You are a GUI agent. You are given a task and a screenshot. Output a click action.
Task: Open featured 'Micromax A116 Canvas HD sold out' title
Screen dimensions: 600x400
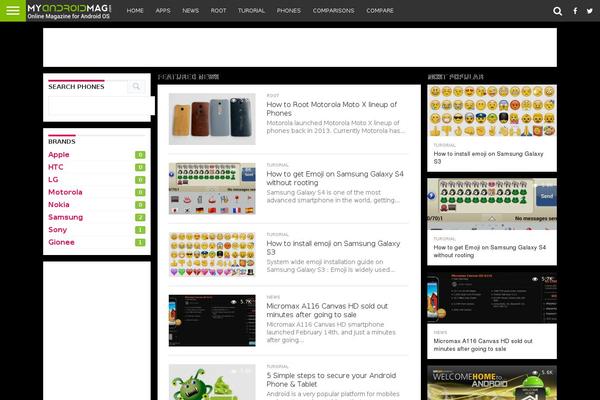327,310
